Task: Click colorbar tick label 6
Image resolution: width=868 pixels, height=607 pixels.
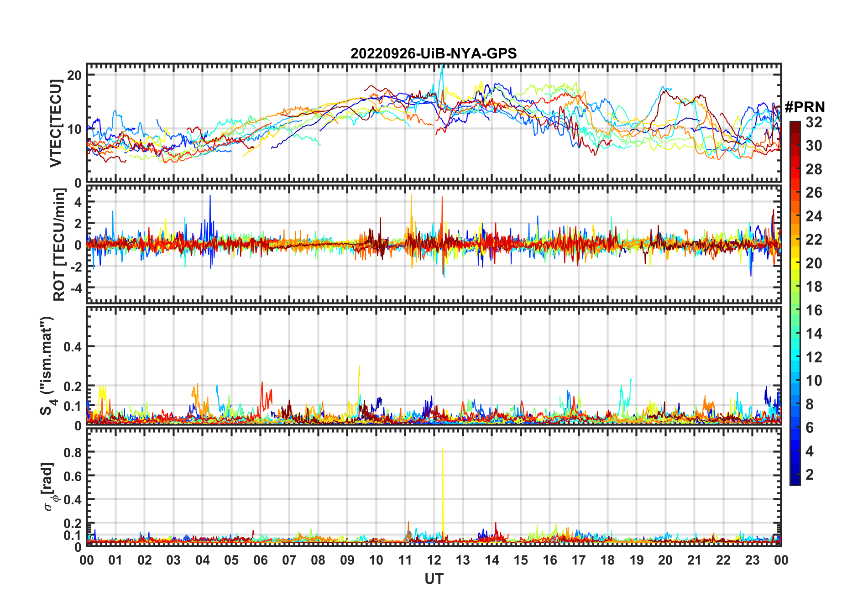Action: (810, 428)
